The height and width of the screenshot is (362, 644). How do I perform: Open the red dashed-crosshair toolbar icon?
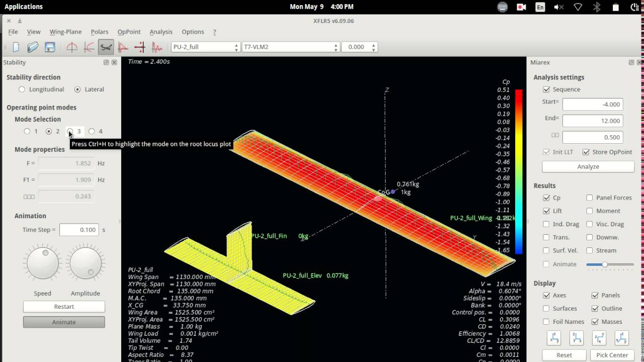[140, 47]
